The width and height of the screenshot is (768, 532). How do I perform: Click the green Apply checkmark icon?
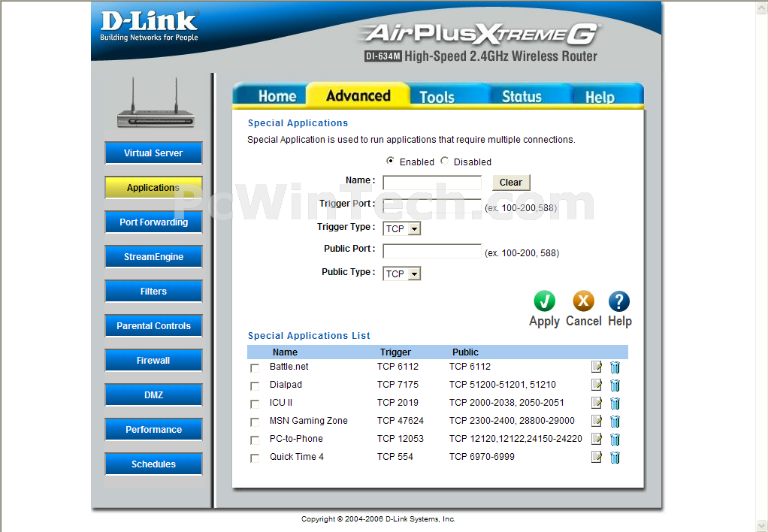(x=544, y=301)
